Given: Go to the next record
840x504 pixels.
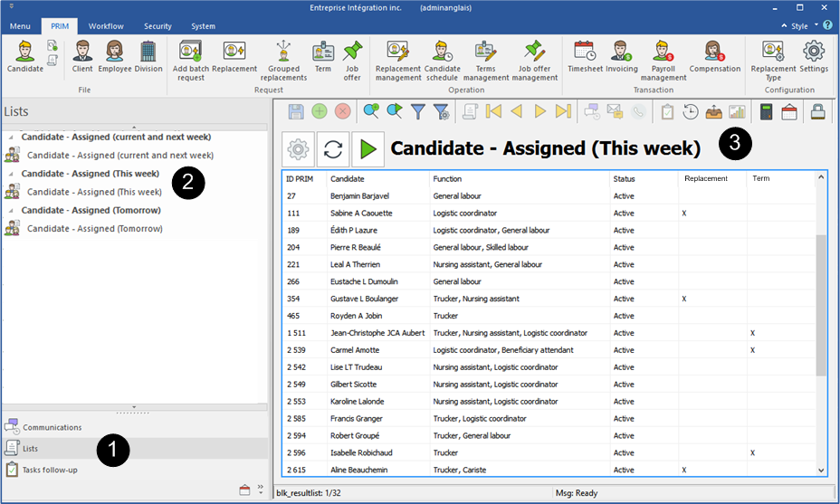Looking at the screenshot, I should point(540,111).
